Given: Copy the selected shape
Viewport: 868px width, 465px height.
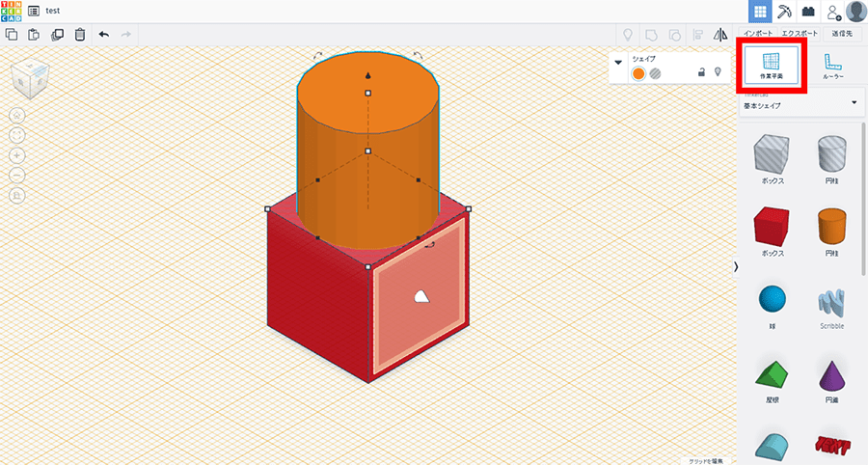Looking at the screenshot, I should tap(11, 35).
